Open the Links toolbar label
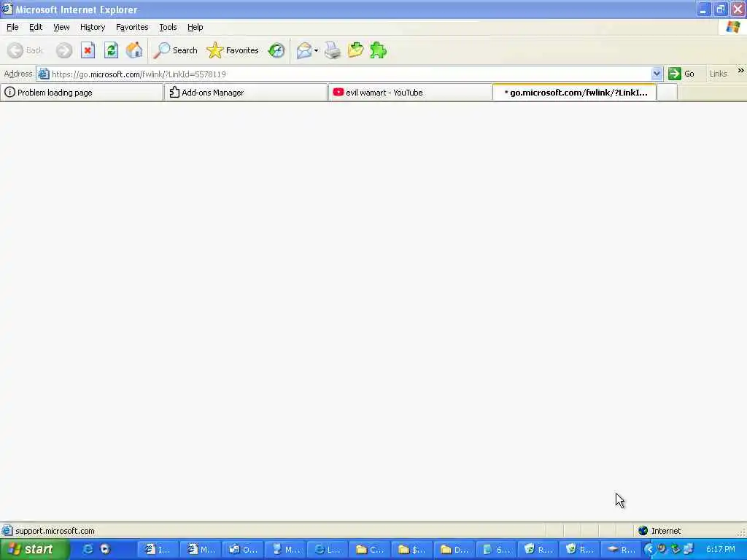 coord(718,74)
